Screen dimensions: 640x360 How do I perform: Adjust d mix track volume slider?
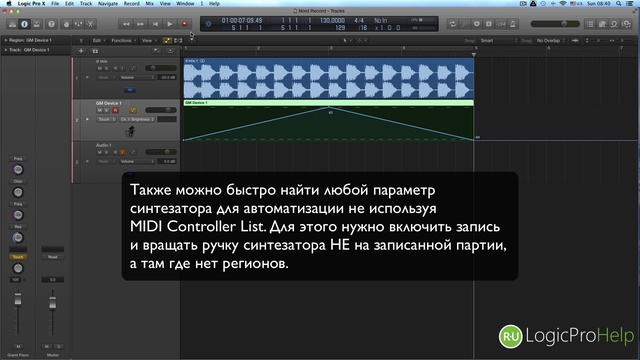[161, 68]
